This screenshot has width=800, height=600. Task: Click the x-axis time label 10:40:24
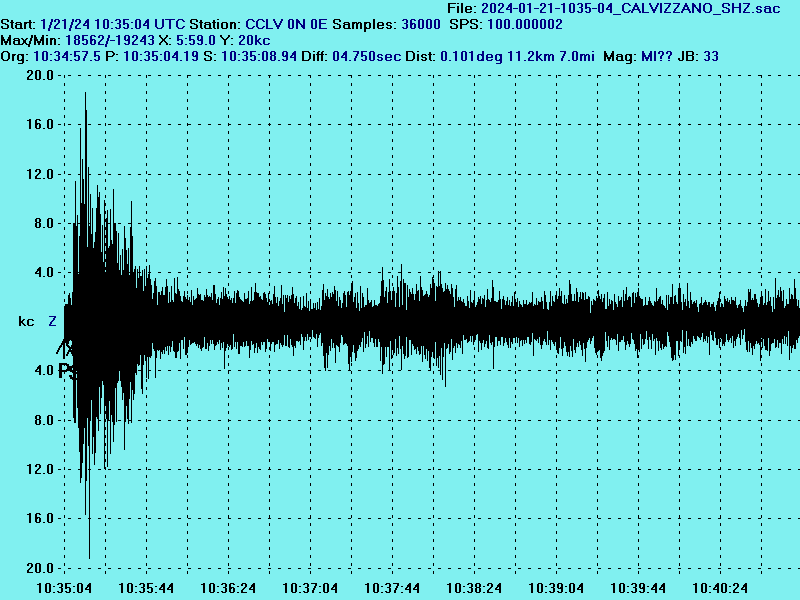click(x=720, y=588)
